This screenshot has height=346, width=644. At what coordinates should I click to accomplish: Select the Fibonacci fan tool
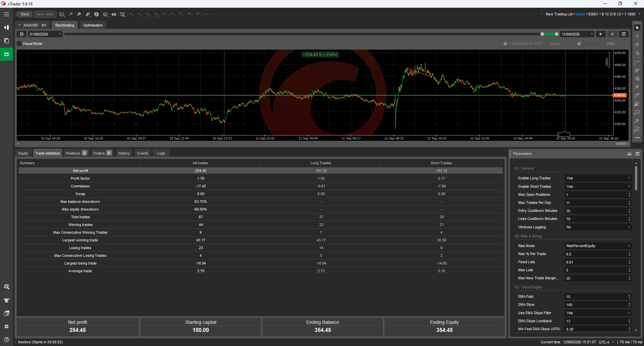(x=637, y=104)
